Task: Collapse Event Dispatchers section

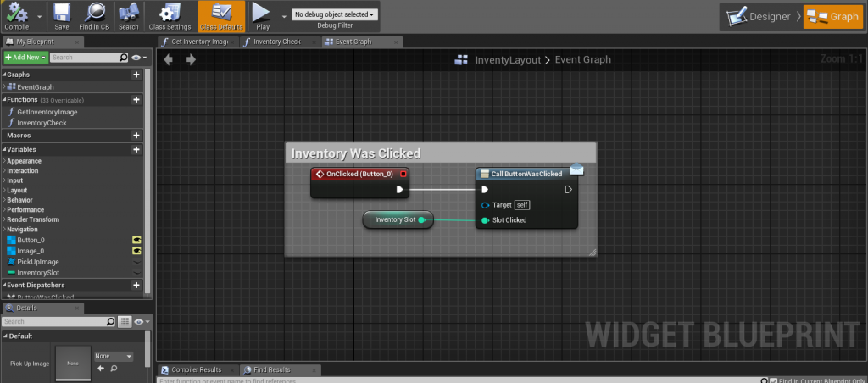Action: (4, 285)
